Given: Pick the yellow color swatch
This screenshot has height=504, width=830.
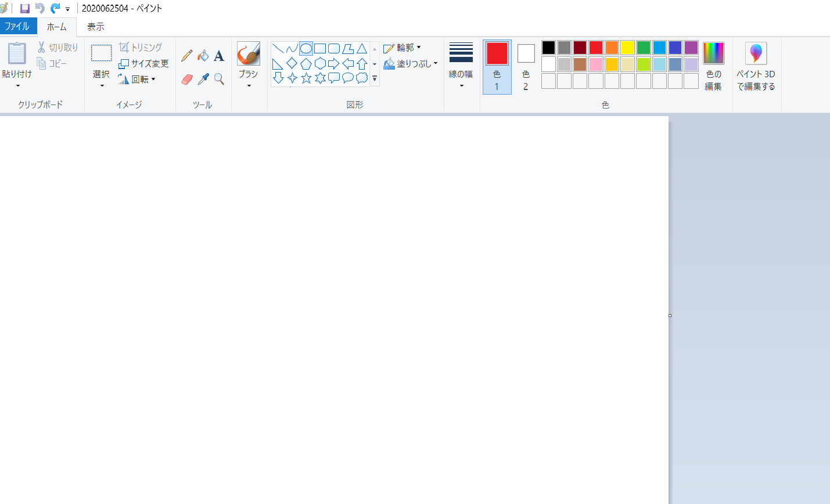Looking at the screenshot, I should pyautogui.click(x=627, y=48).
